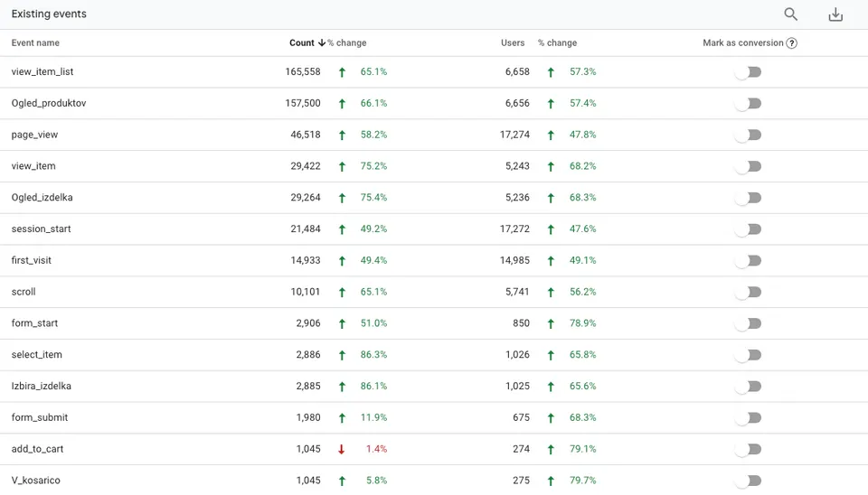The width and height of the screenshot is (868, 495).
Task: Open the view_item_list event
Action: click(42, 72)
